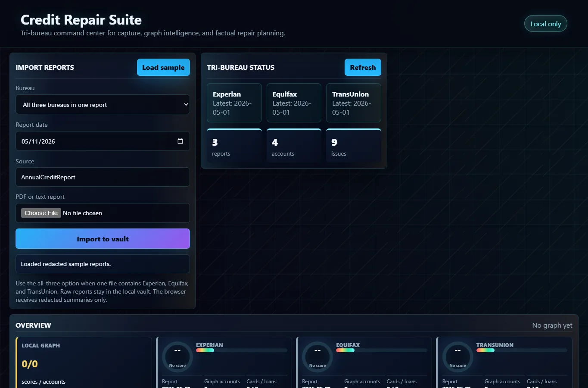Import the report to vault

tap(103, 239)
